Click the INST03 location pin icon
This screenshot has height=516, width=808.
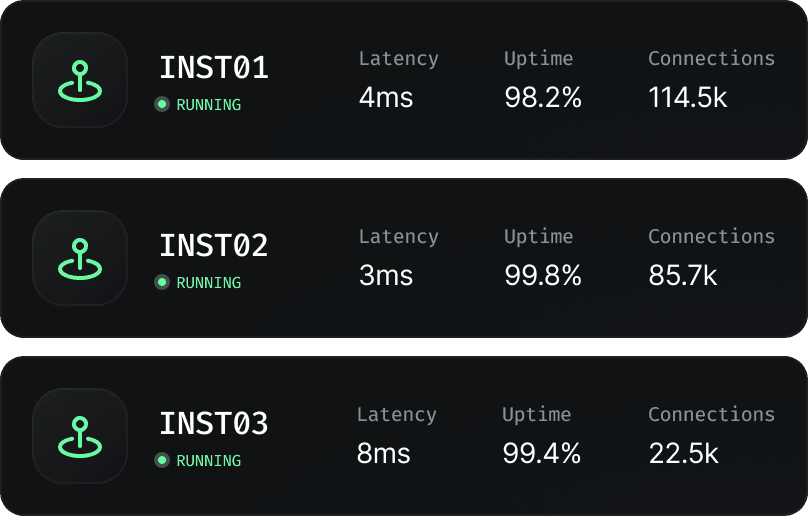[80, 436]
